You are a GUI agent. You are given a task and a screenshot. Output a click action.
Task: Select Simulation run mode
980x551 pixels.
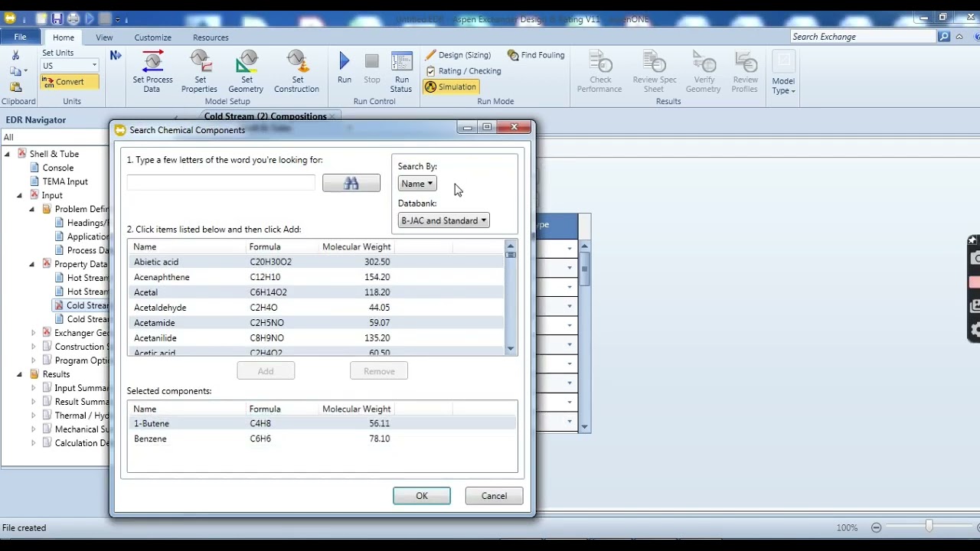[450, 87]
